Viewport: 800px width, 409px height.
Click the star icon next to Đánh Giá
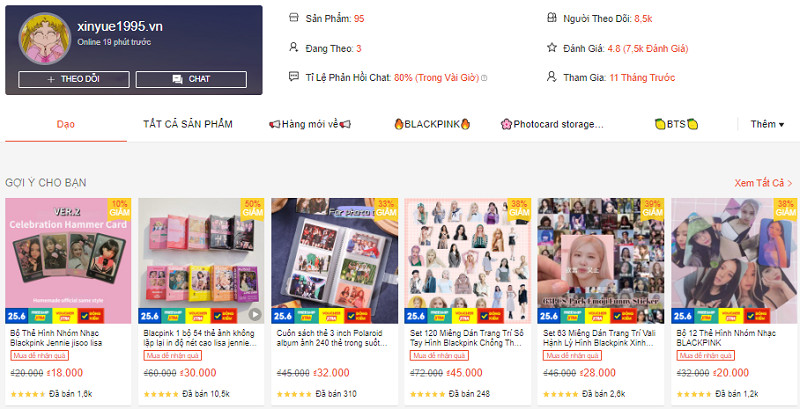click(x=551, y=47)
